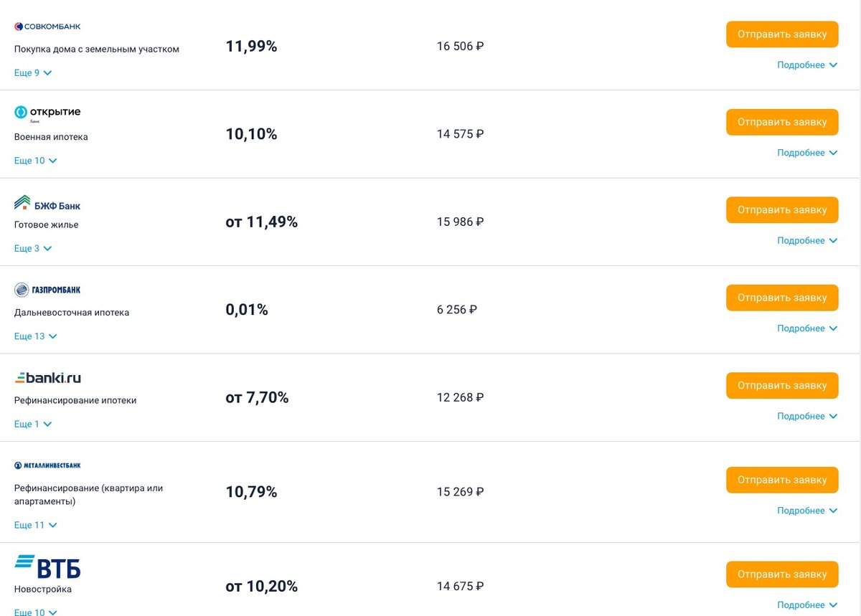The height and width of the screenshot is (616, 861).
Task: Expand 'Еще 10' offers under Otkritie
Action: point(35,161)
